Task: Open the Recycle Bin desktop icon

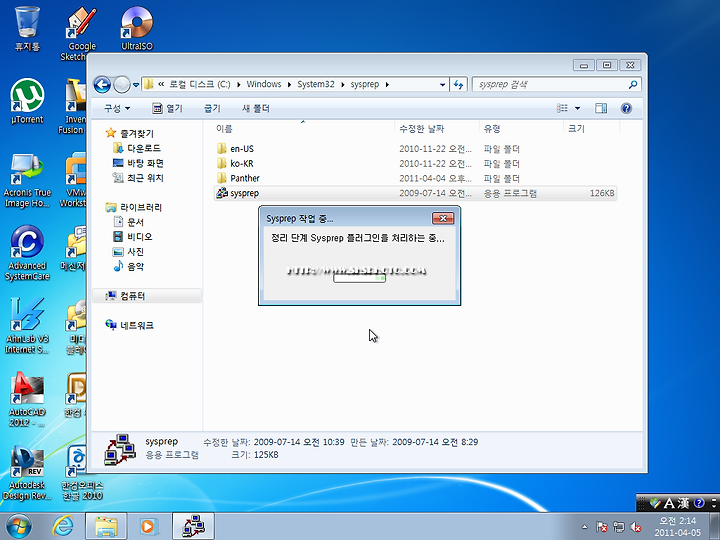Action: click(x=28, y=28)
